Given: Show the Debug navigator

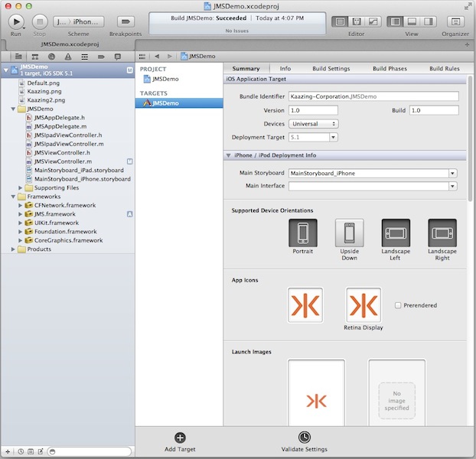Looking at the screenshot, I should pos(85,57).
